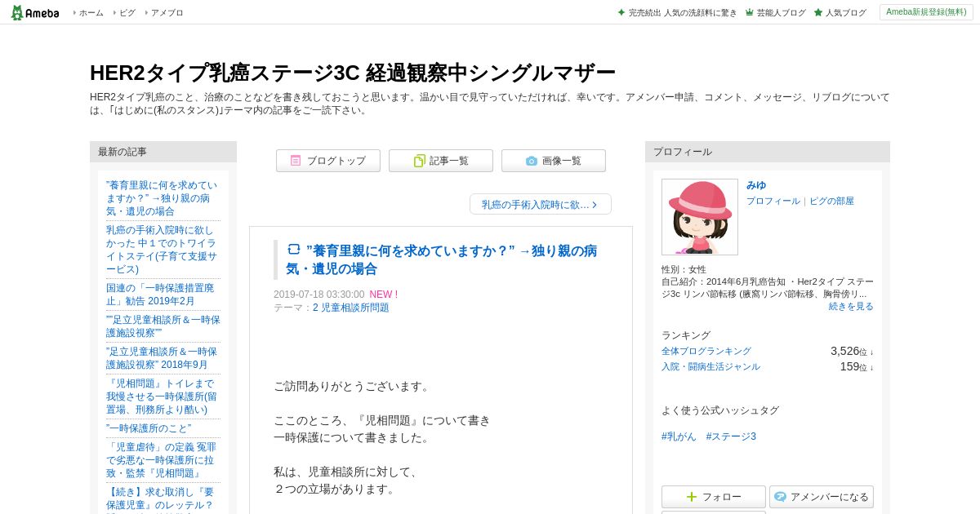Open ピグ in the top navigation
The height and width of the screenshot is (514, 980).
pos(127,12)
